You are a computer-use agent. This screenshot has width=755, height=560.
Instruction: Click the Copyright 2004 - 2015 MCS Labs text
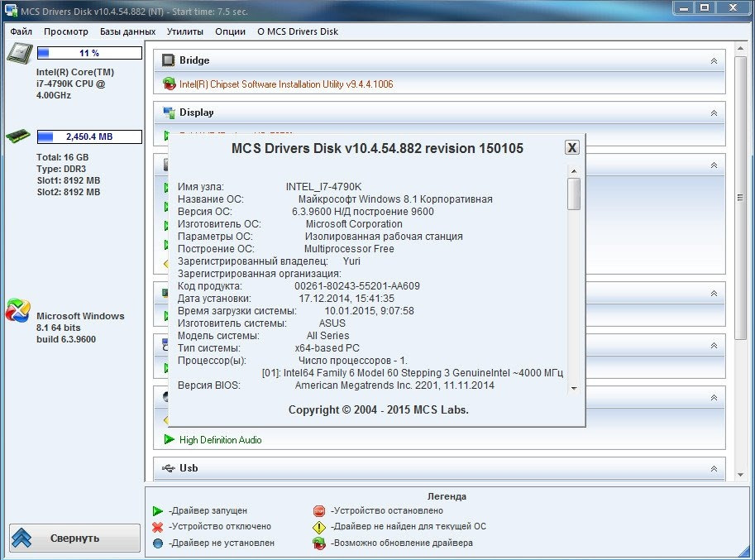378,409
